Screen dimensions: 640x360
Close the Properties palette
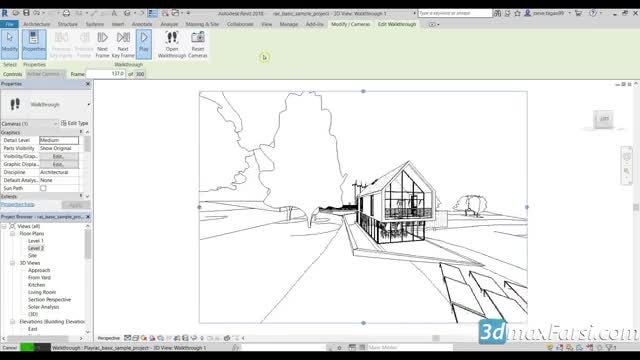click(x=88, y=84)
